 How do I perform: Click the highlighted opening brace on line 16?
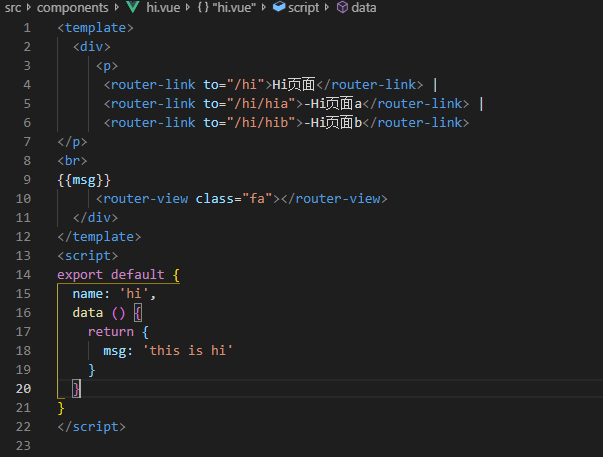tap(138, 313)
